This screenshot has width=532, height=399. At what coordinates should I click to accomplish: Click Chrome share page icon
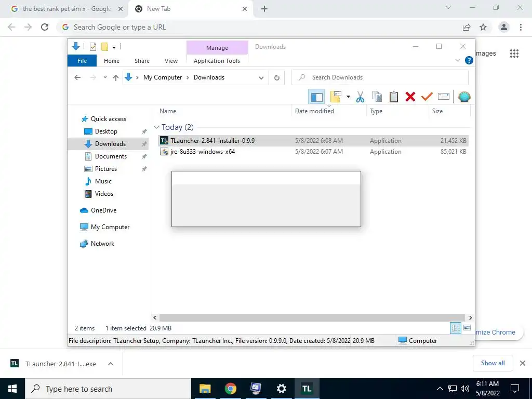[x=467, y=27]
